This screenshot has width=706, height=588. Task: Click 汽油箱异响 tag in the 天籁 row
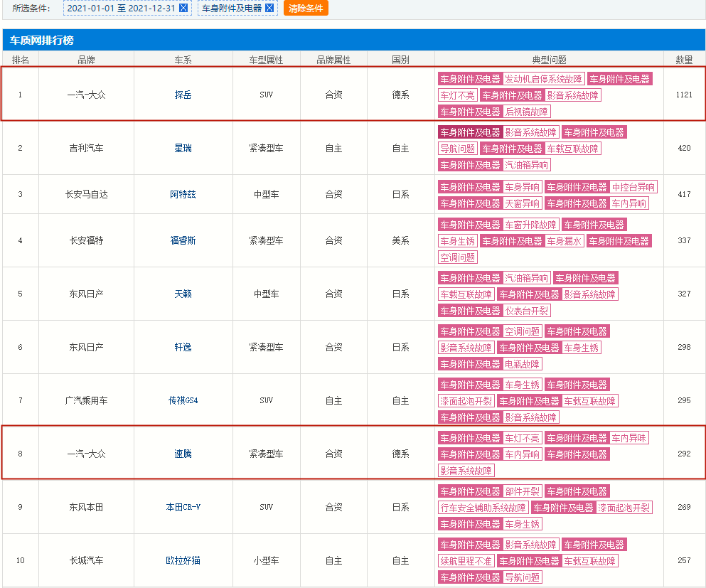tap(526, 278)
